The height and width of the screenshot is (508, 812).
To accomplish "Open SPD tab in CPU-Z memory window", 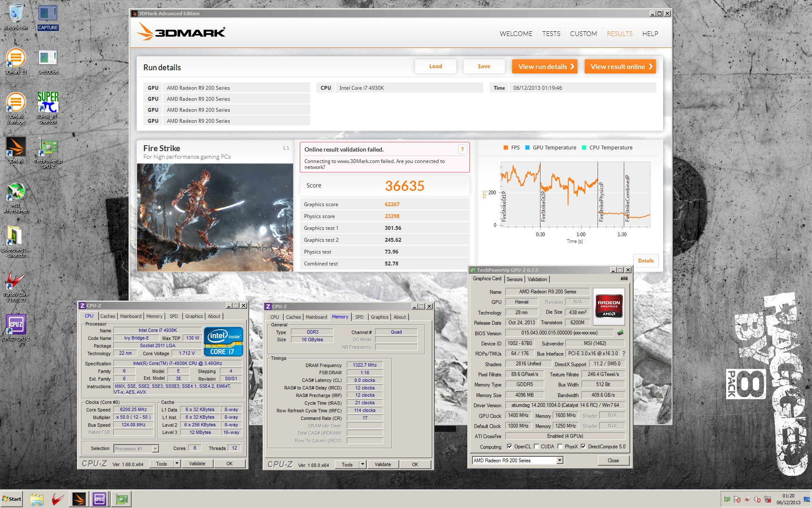I will (359, 317).
